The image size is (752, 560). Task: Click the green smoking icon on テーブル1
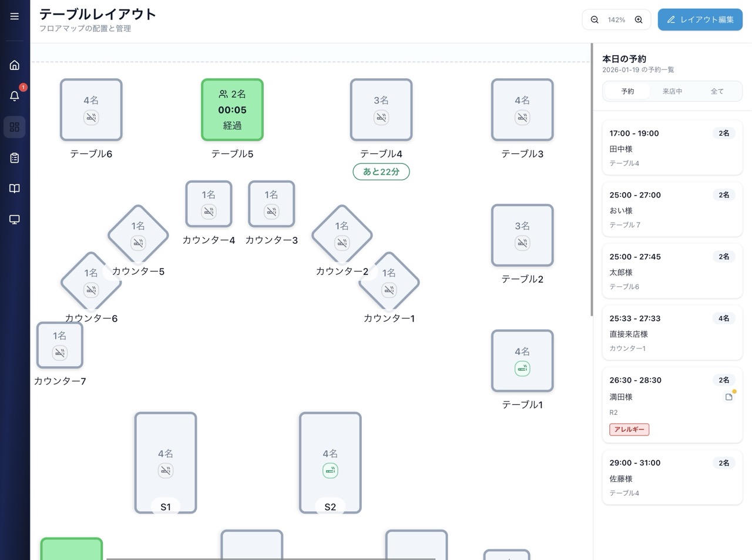522,368
